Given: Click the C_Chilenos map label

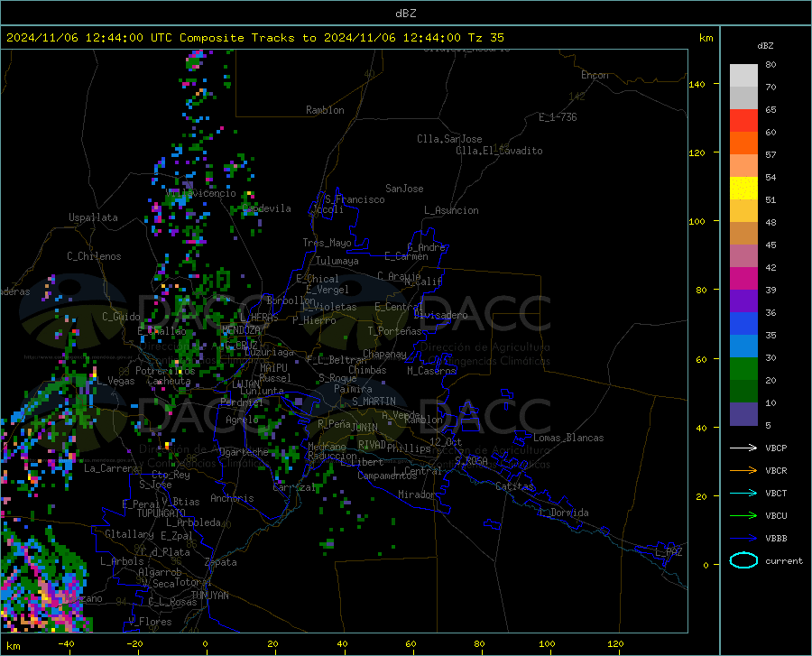Looking at the screenshot, I should coord(94,256).
